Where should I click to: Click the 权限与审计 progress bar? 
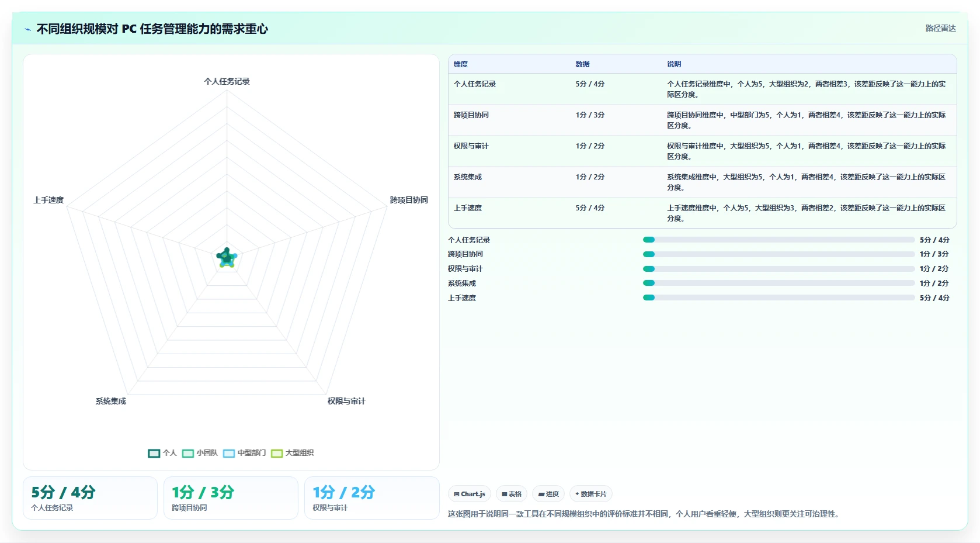pyautogui.click(x=779, y=269)
